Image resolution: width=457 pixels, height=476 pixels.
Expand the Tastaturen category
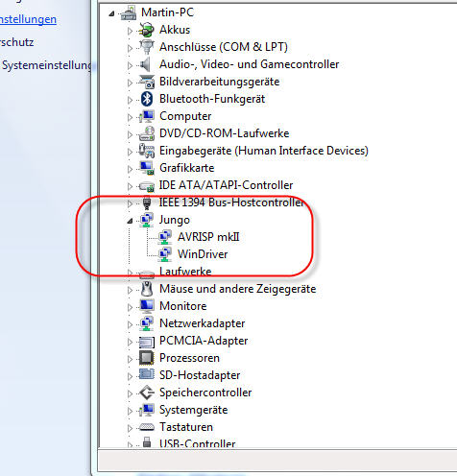pyautogui.click(x=130, y=428)
